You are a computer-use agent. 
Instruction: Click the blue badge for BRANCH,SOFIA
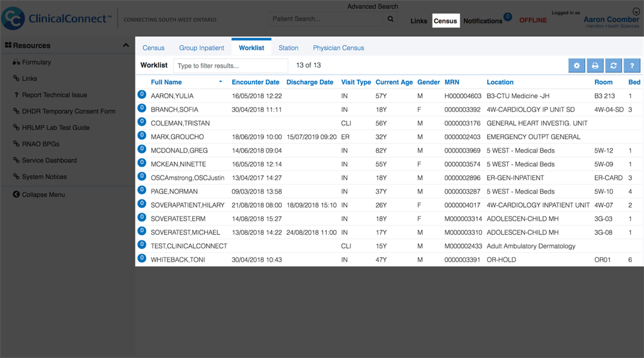click(x=141, y=108)
